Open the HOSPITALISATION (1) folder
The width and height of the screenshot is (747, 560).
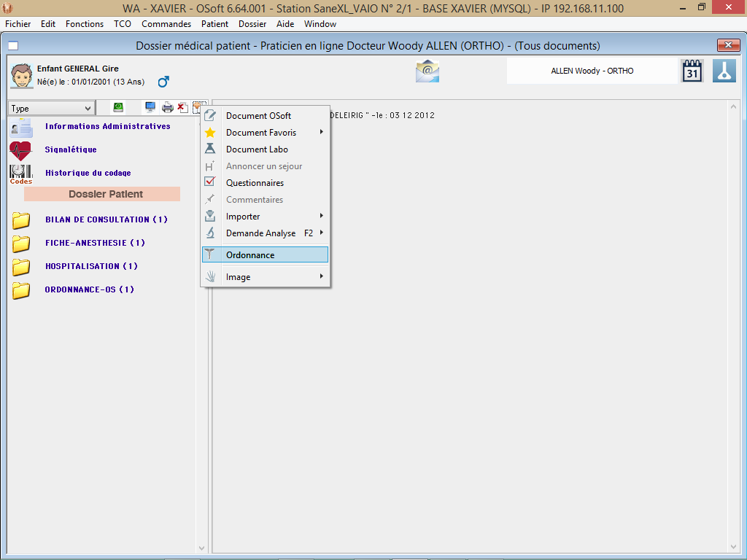coord(91,266)
